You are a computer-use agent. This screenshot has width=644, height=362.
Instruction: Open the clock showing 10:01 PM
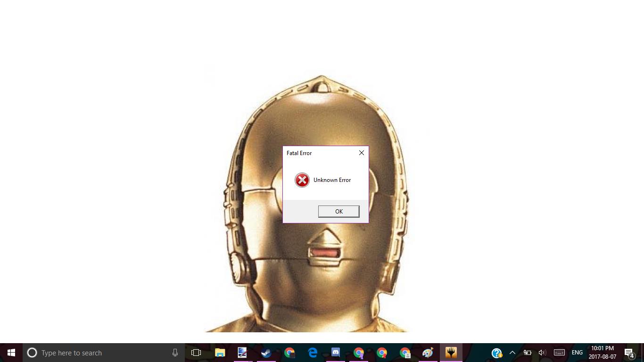[603, 353]
